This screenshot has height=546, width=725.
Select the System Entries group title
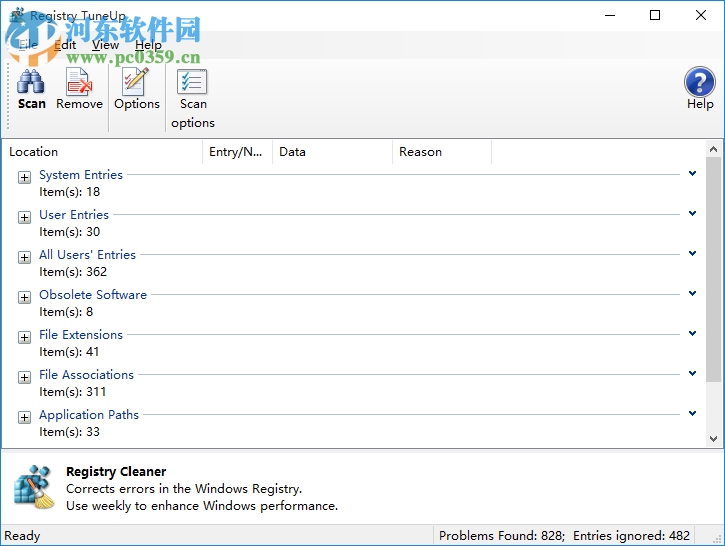pos(81,175)
